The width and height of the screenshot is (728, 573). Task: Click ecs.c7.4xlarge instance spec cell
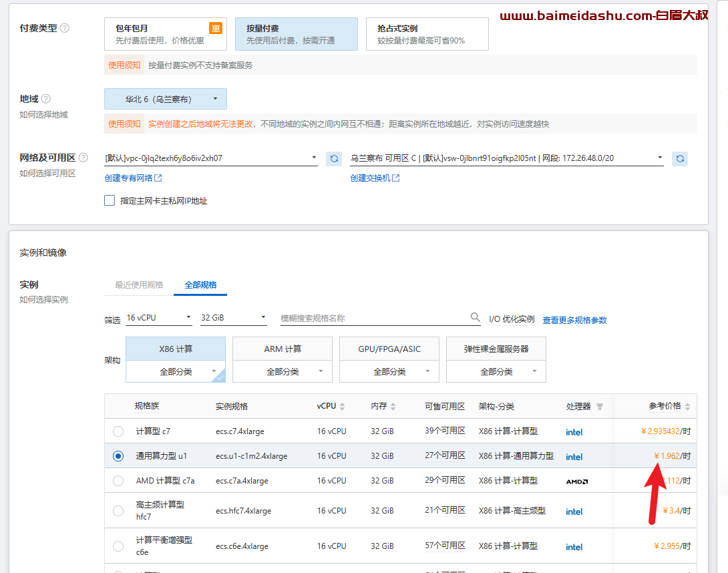pyautogui.click(x=240, y=431)
